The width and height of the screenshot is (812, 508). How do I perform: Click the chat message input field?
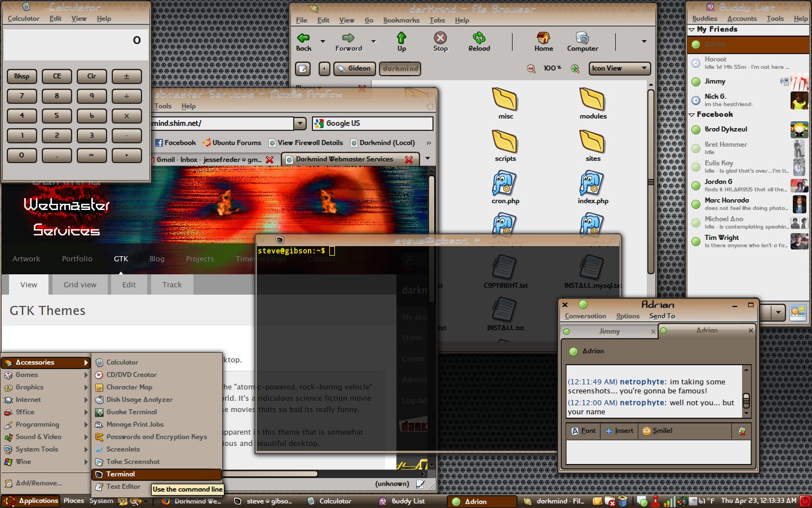[658, 452]
